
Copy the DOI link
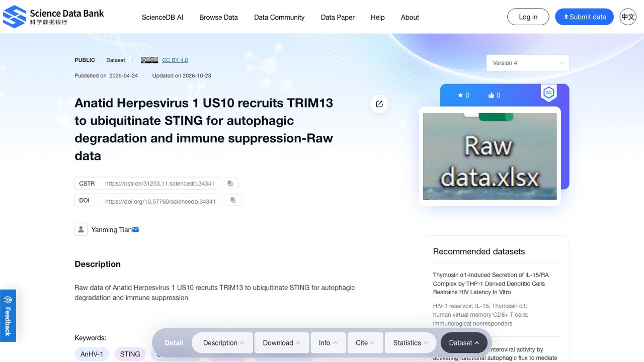[x=233, y=200]
